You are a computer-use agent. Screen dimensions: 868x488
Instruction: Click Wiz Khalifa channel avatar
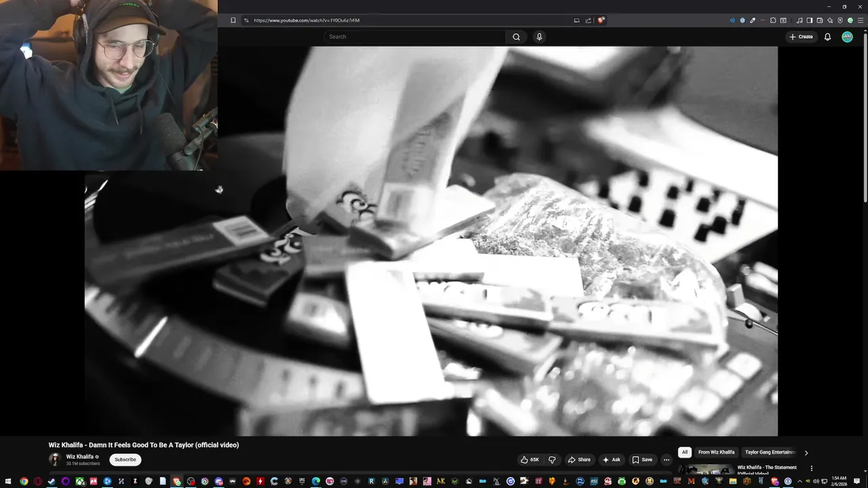click(x=55, y=460)
